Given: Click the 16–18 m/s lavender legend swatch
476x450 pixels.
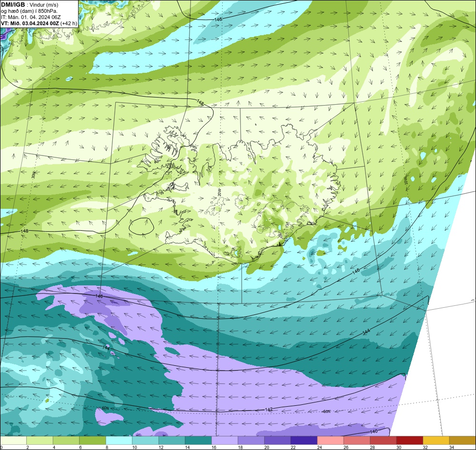Looking at the screenshot, I should tap(225, 440).
